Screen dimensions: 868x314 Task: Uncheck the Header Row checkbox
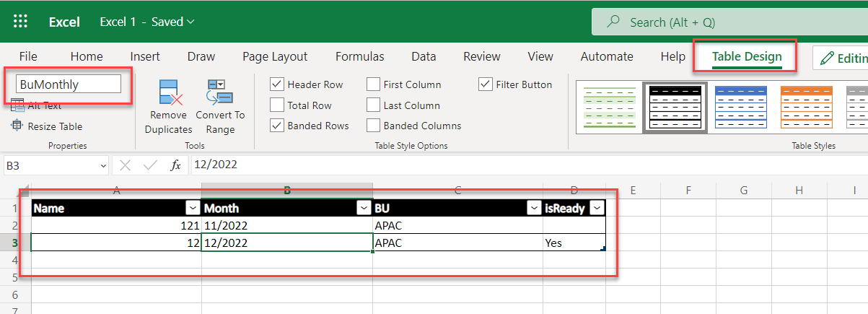(x=277, y=84)
